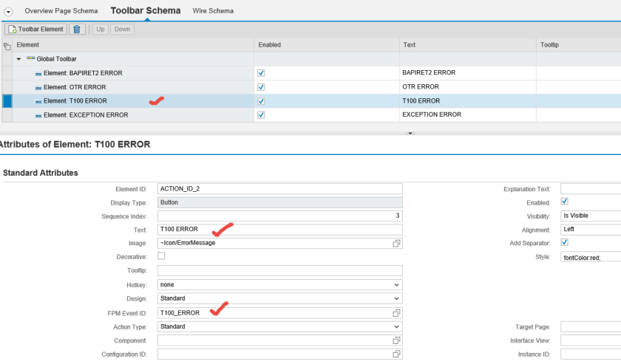Viewport: 621px width, 364px height.
Task: Click the BAPIRET2 ERROR element icon
Action: pyautogui.click(x=38, y=74)
